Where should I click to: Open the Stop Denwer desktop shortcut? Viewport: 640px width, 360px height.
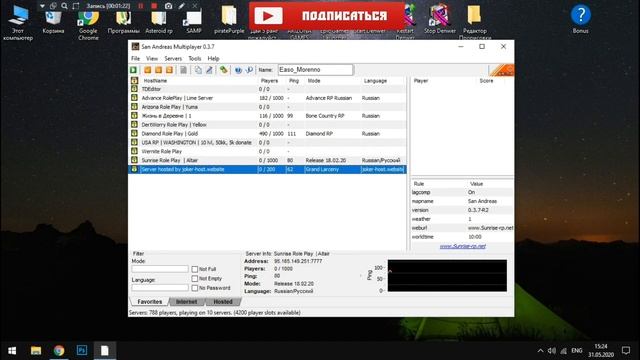(x=440, y=20)
